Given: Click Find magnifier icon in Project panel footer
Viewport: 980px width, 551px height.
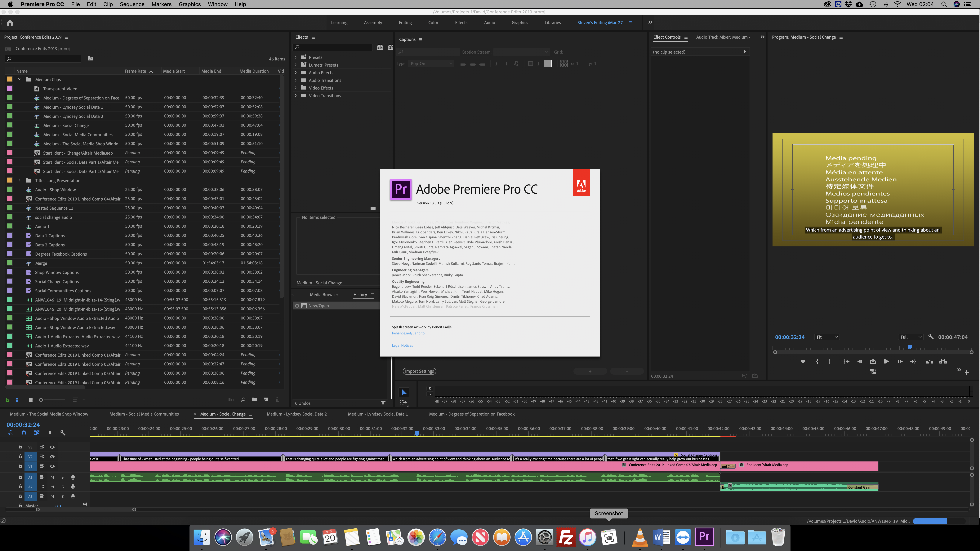Looking at the screenshot, I should [x=243, y=400].
